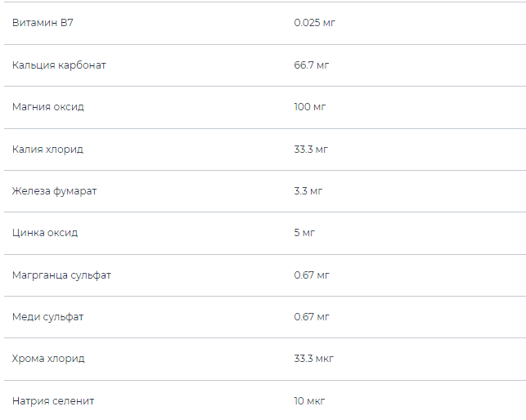This screenshot has width=526, height=420.
Task: Click the 10 мкг amount
Action: tap(310, 401)
